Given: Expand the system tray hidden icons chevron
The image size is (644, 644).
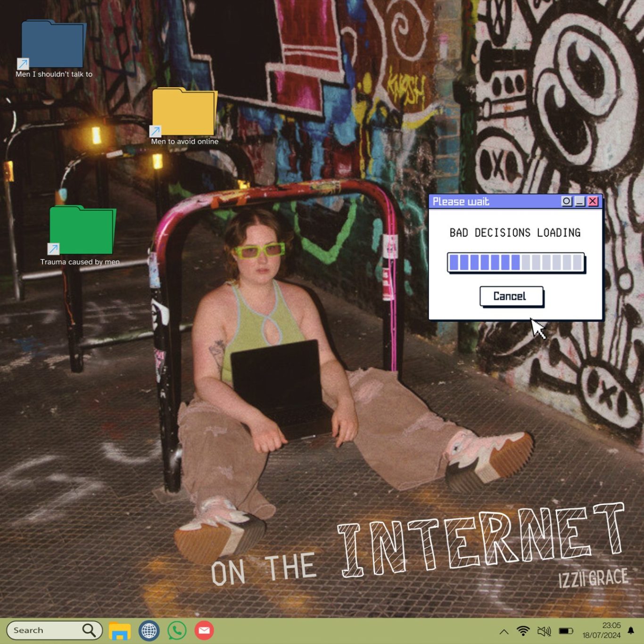Looking at the screenshot, I should [504, 631].
